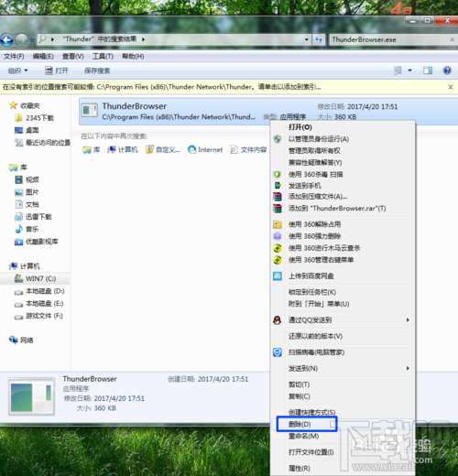
Task: Select 桌面 in the favorites
Action: pos(27,130)
